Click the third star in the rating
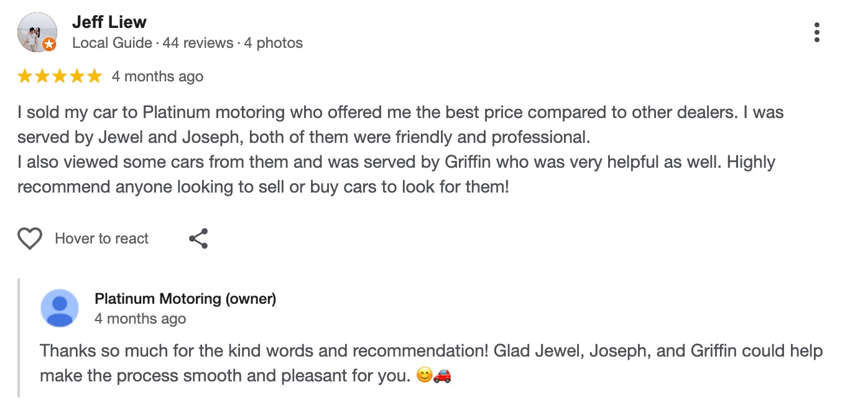 click(x=60, y=76)
